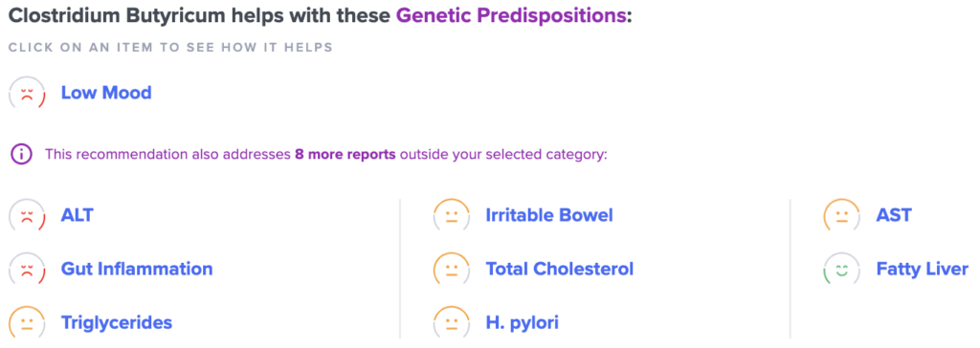This screenshot has height=348, width=980.
Task: Click the red sad face beside Low Mood
Action: tap(27, 94)
